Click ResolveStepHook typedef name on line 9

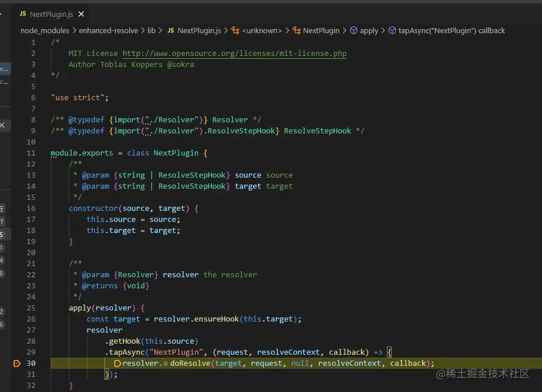(x=317, y=131)
